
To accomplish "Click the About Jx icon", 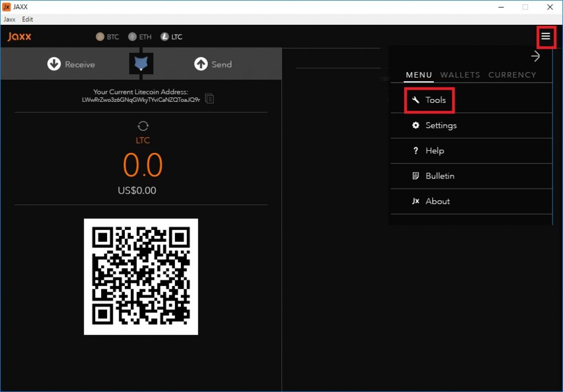I will (x=416, y=201).
